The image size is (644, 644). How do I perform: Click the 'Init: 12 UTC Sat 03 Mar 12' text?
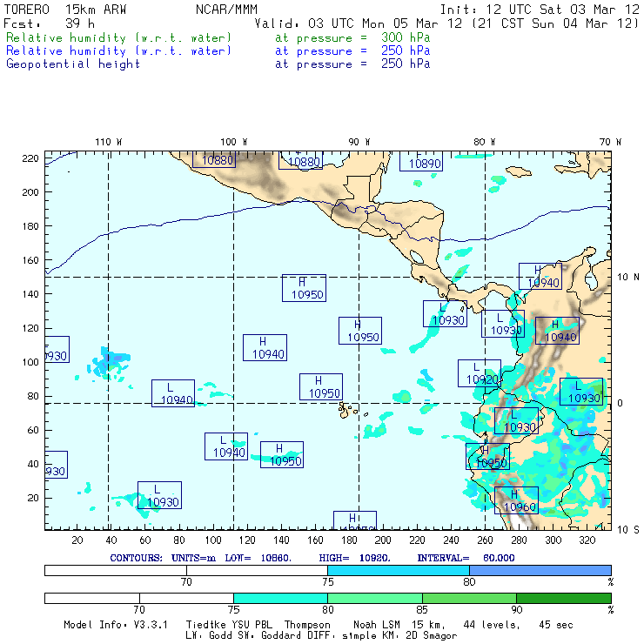click(540, 10)
